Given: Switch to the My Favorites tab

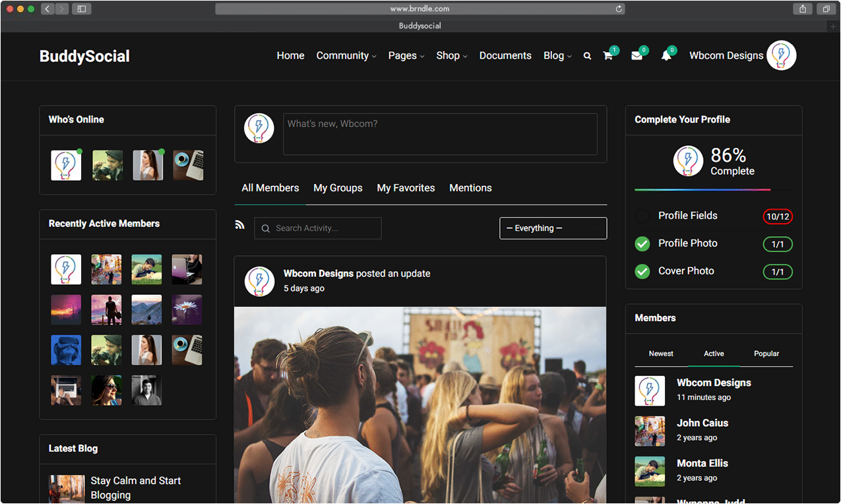Looking at the screenshot, I should [406, 188].
